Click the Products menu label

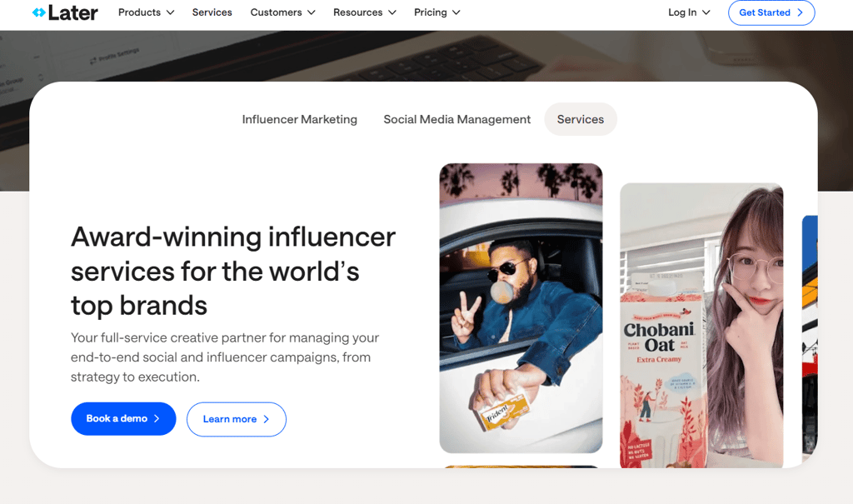[x=139, y=12]
